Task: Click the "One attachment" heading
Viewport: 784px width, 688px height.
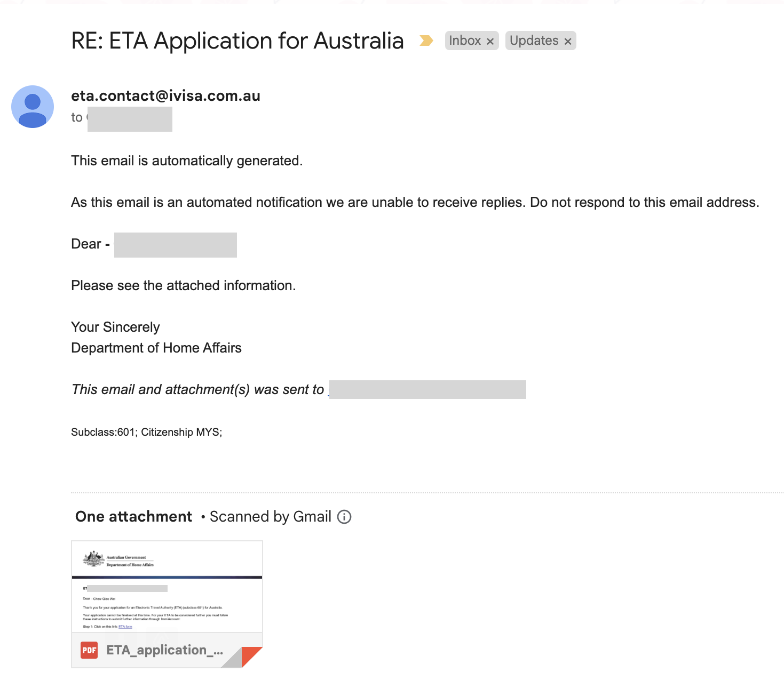Action: click(133, 517)
